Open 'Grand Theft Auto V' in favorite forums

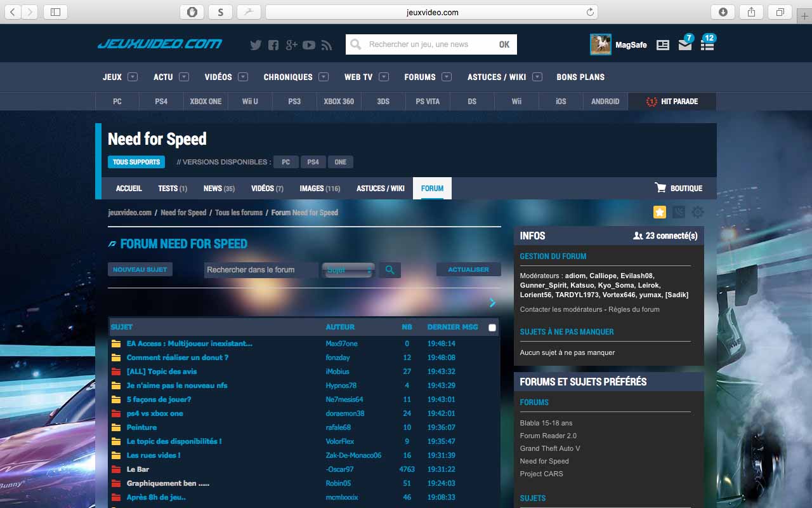coord(550,448)
